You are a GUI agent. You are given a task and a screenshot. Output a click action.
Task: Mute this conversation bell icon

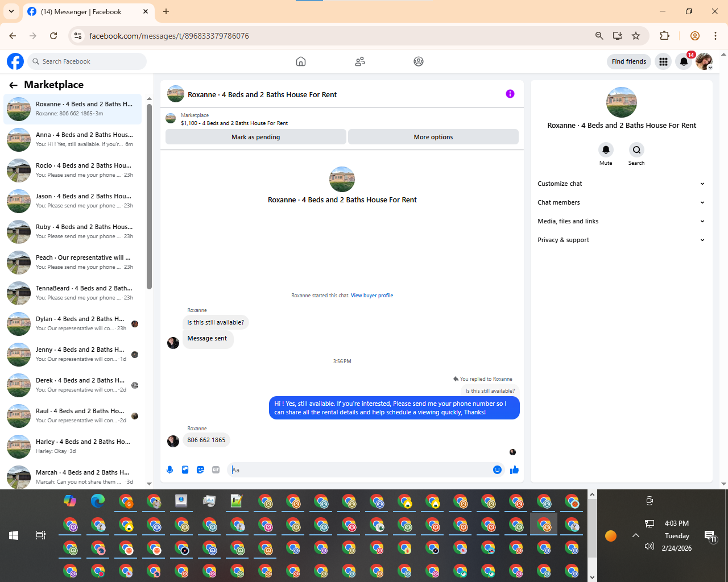[606, 149]
